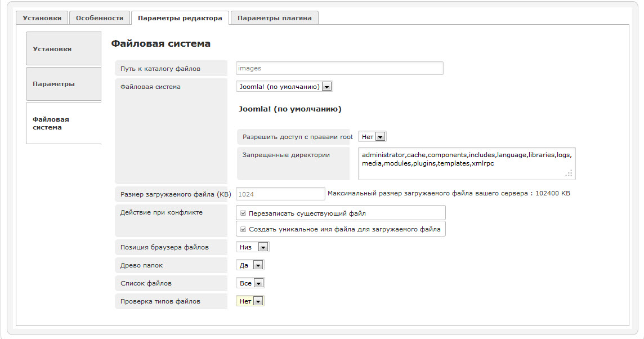Click the forbidden directories text area
644x339 pixels.
coord(467,163)
